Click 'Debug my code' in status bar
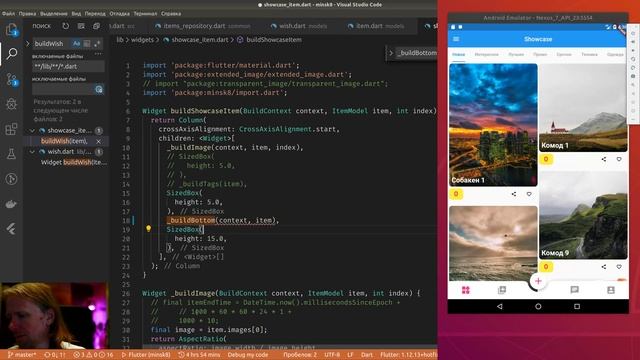This screenshot has height=360, width=640. tap(248, 355)
